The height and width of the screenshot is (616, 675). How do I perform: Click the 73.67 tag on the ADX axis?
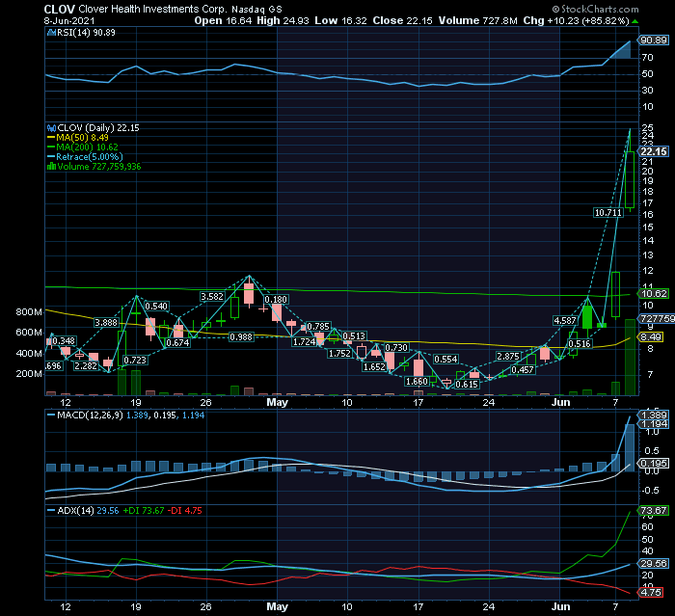[654, 511]
